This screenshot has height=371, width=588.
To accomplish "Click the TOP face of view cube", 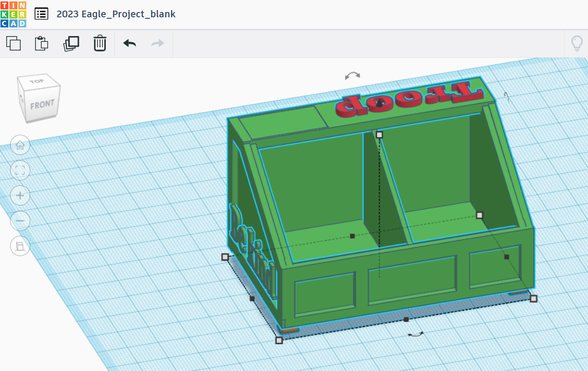I will point(37,81).
